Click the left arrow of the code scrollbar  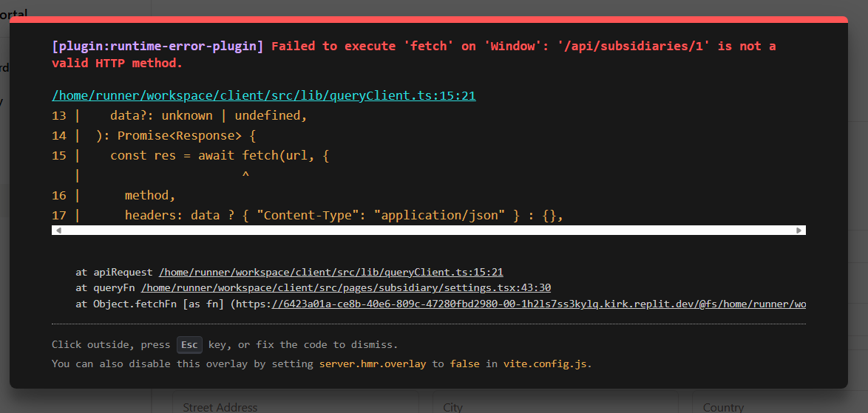[x=59, y=231]
